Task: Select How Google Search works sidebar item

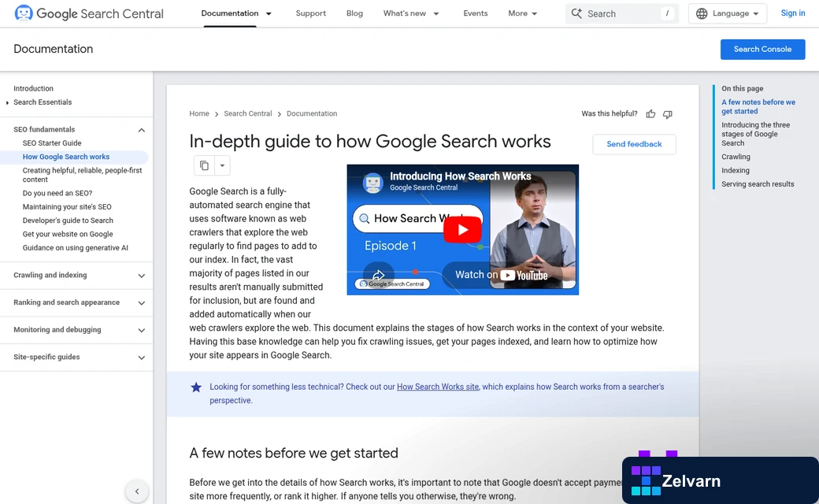Action: [x=66, y=157]
